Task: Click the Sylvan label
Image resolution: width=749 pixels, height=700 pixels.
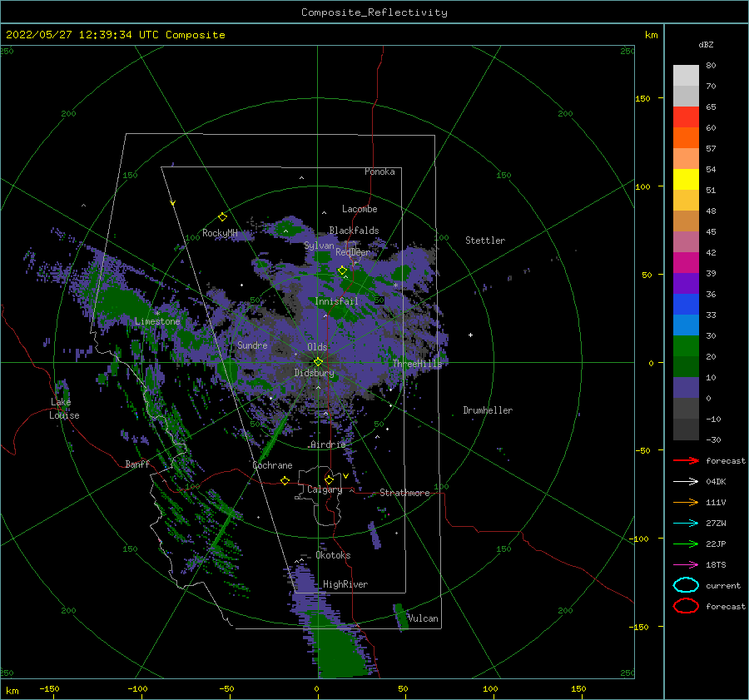Action: coord(319,246)
